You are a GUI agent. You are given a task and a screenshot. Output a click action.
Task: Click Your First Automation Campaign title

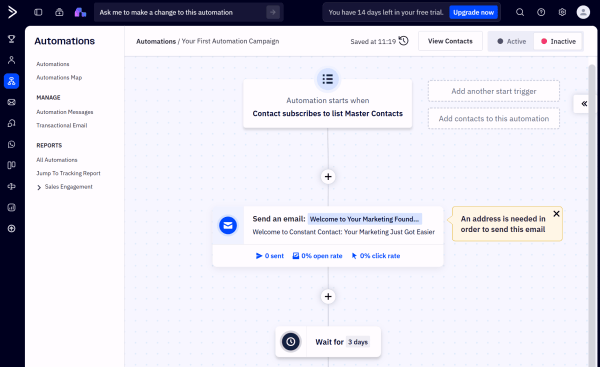(x=230, y=41)
